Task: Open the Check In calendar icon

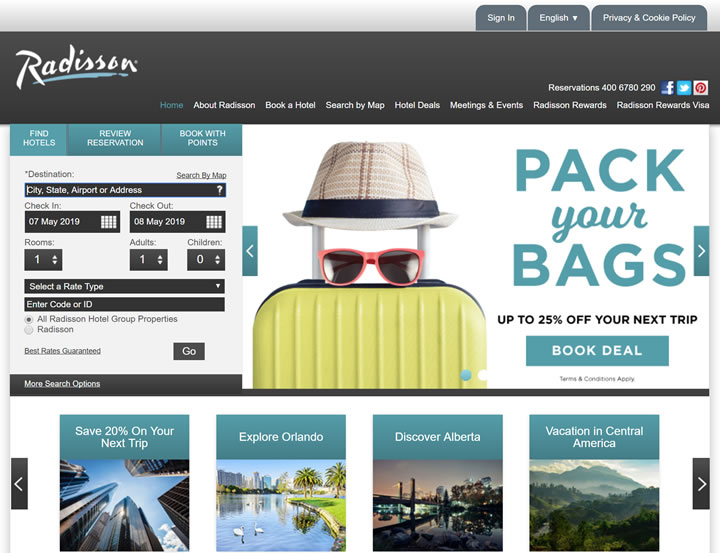Action: [x=108, y=222]
